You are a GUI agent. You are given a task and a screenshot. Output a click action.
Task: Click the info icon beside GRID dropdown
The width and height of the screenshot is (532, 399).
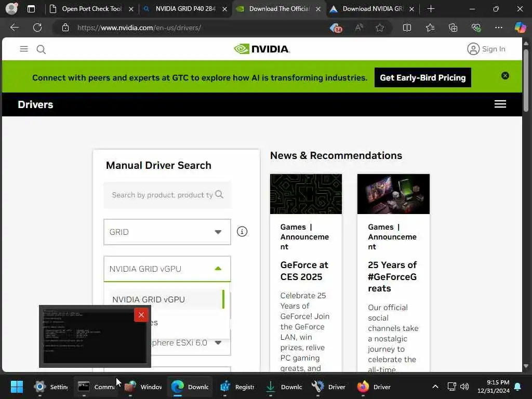pos(242,232)
